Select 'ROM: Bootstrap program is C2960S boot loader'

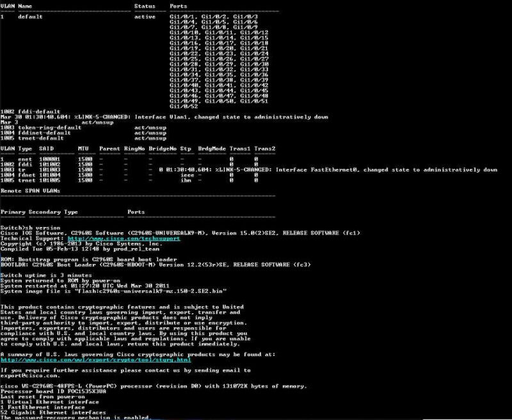click(88, 260)
